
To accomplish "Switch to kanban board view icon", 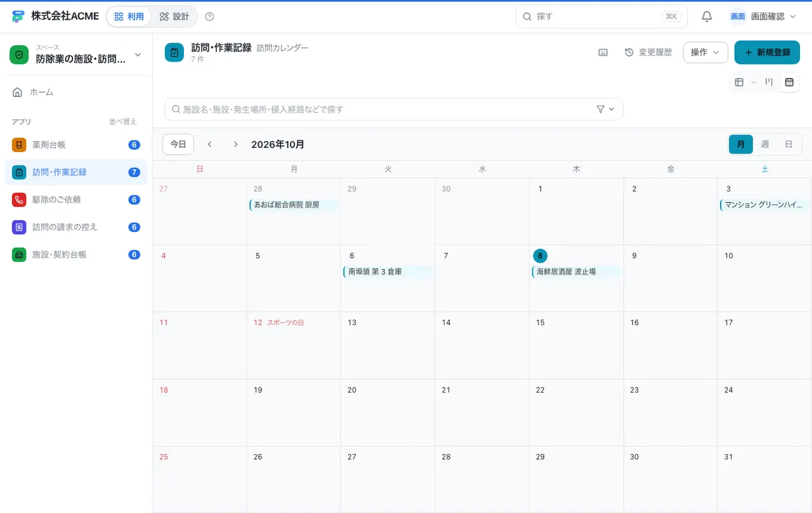I will (x=769, y=82).
